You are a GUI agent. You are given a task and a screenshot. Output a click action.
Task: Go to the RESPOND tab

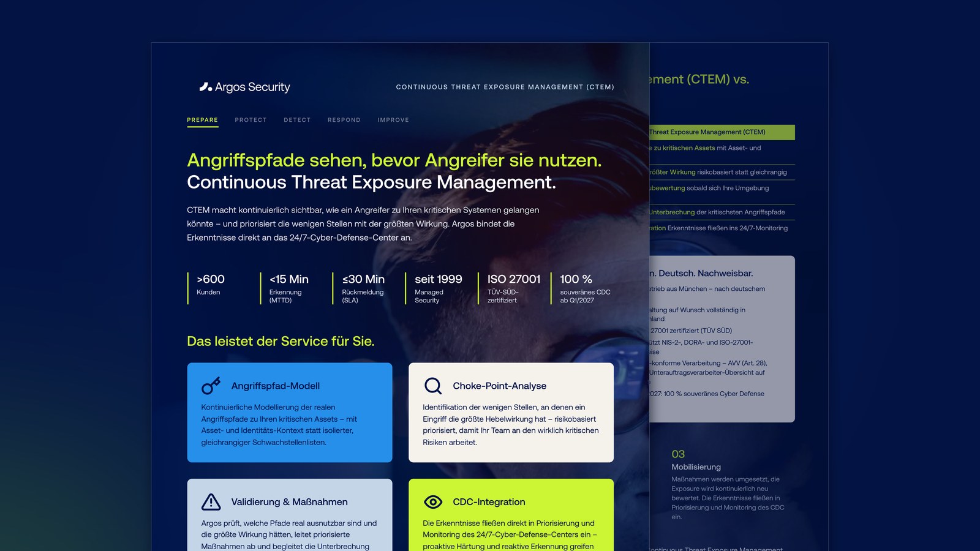coord(344,120)
